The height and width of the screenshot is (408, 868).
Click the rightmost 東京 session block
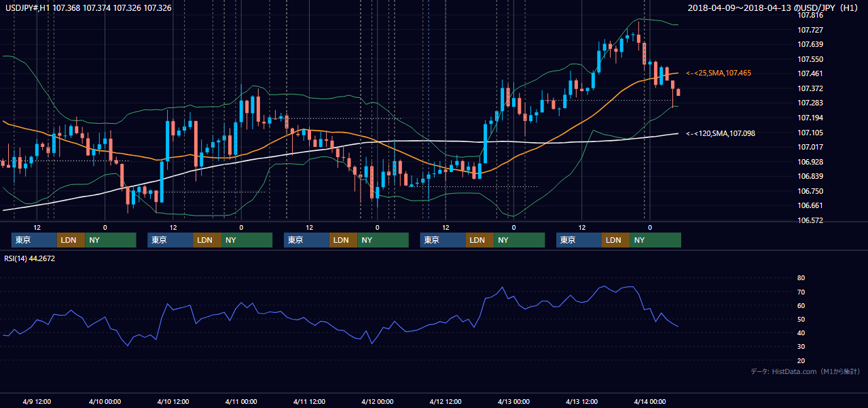(579, 240)
